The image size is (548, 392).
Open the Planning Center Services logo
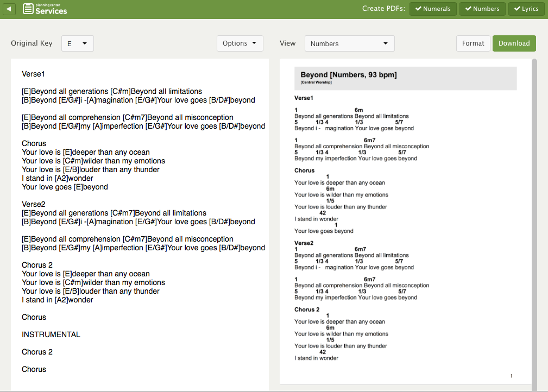(45, 9)
